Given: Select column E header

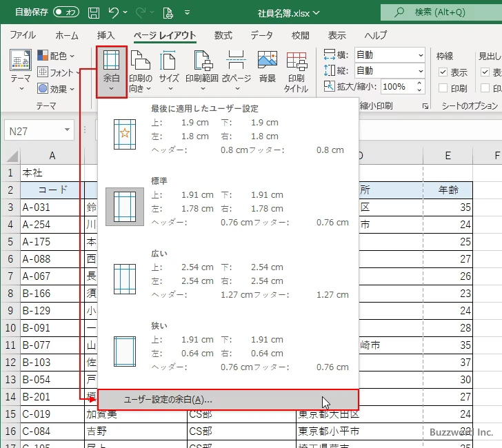Looking at the screenshot, I should pos(448,156).
